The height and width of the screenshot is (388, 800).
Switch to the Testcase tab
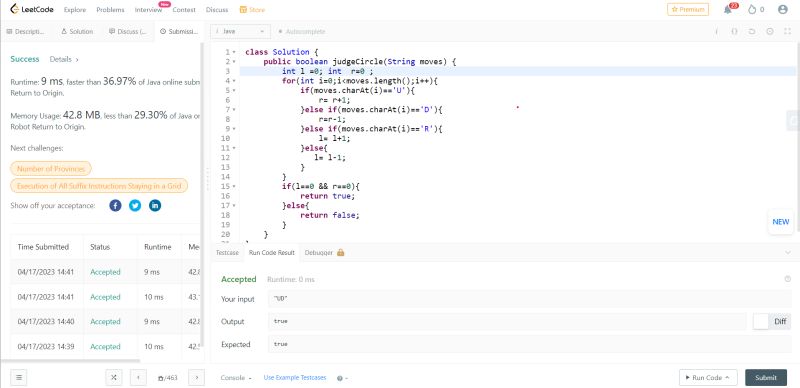coord(227,253)
